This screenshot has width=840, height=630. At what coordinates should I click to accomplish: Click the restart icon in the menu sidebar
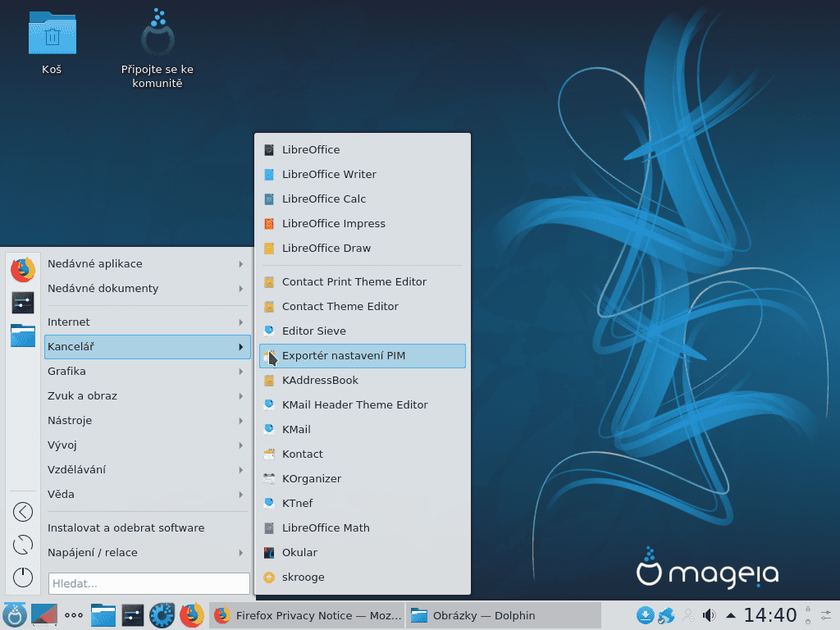[x=22, y=544]
